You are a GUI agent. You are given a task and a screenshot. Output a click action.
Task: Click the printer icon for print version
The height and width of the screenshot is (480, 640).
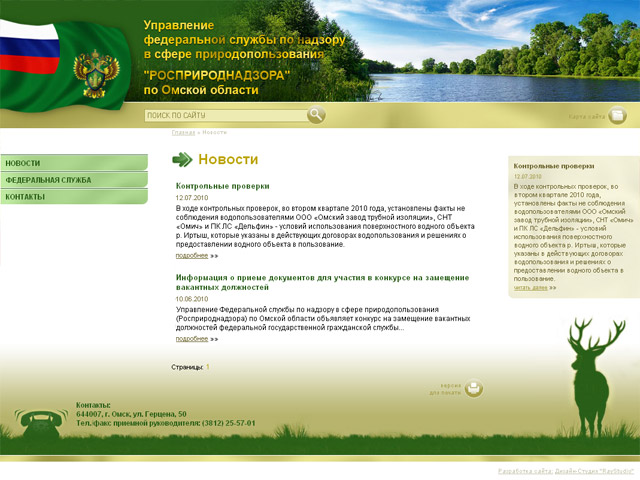pos(473,389)
